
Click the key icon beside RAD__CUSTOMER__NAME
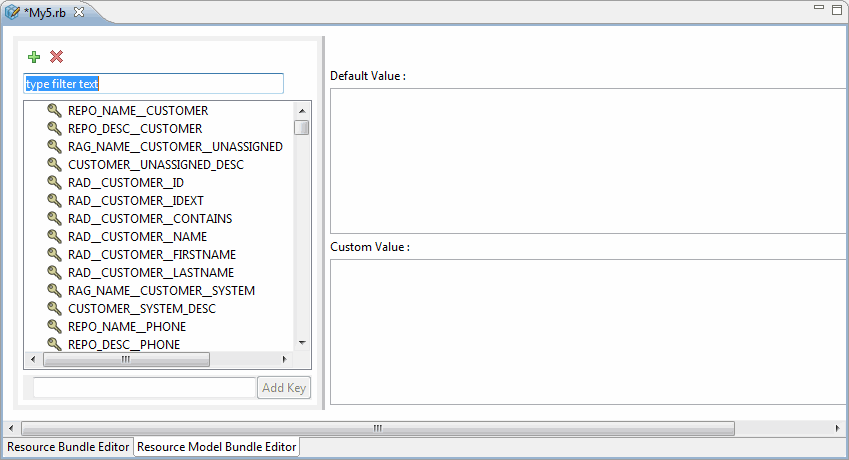(54, 236)
